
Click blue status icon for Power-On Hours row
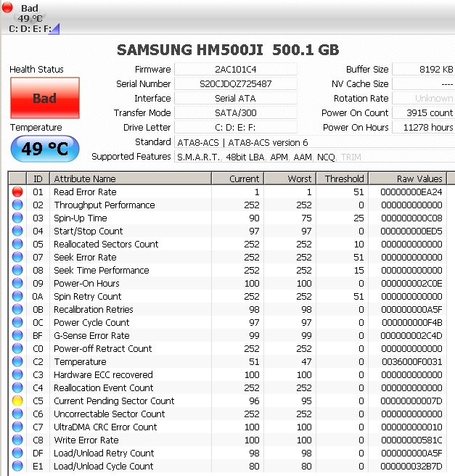coord(17,283)
